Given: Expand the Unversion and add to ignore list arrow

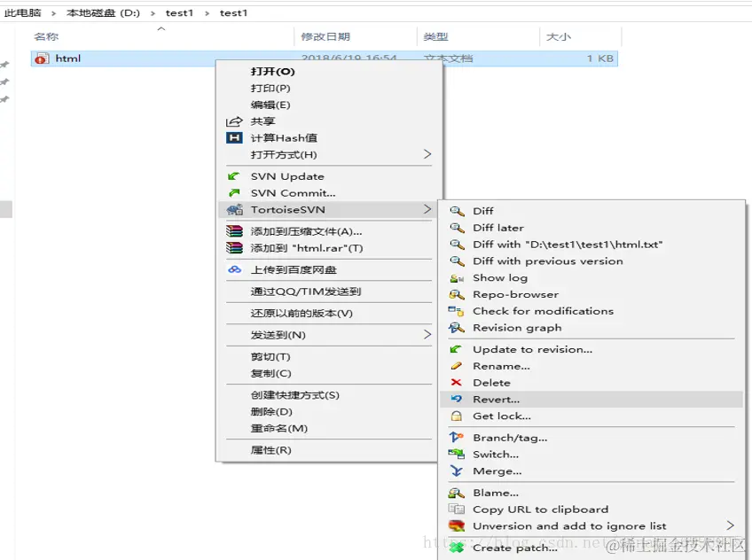Looking at the screenshot, I should (x=730, y=525).
